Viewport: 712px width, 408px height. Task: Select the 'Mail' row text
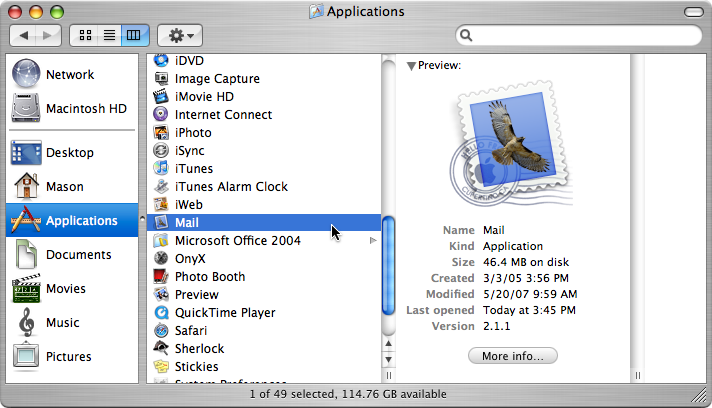187,222
